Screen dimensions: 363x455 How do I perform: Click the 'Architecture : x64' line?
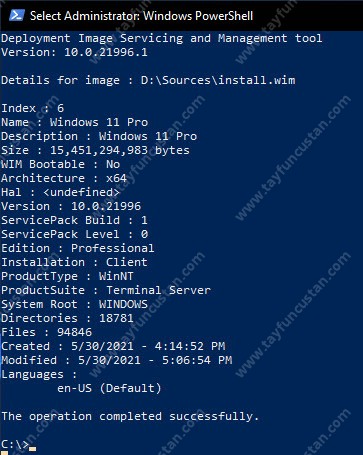(x=64, y=178)
